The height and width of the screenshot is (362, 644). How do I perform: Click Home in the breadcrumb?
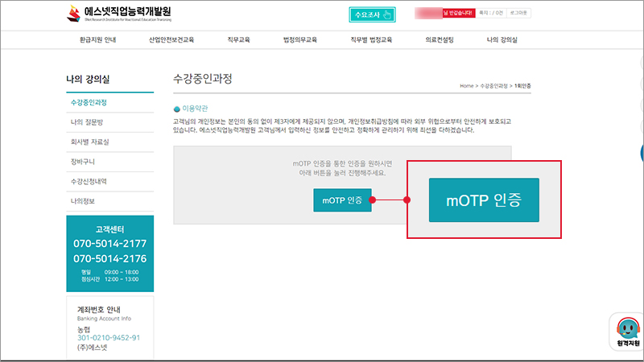pyautogui.click(x=466, y=85)
